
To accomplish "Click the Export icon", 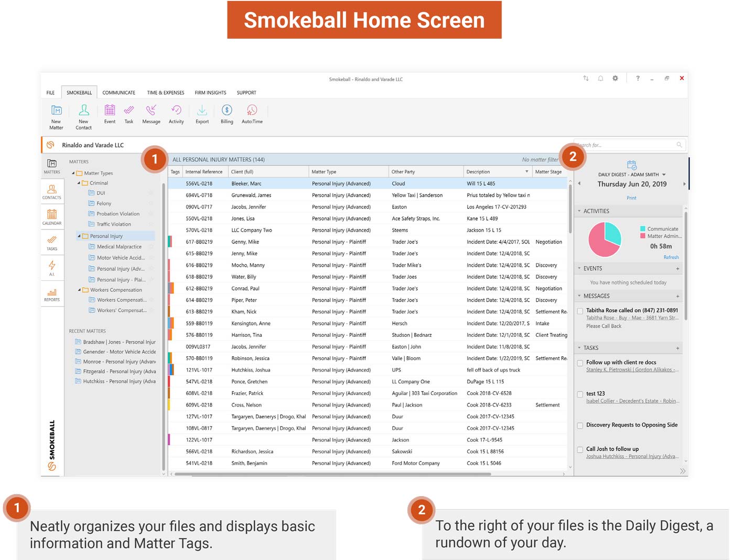I will point(202,110).
